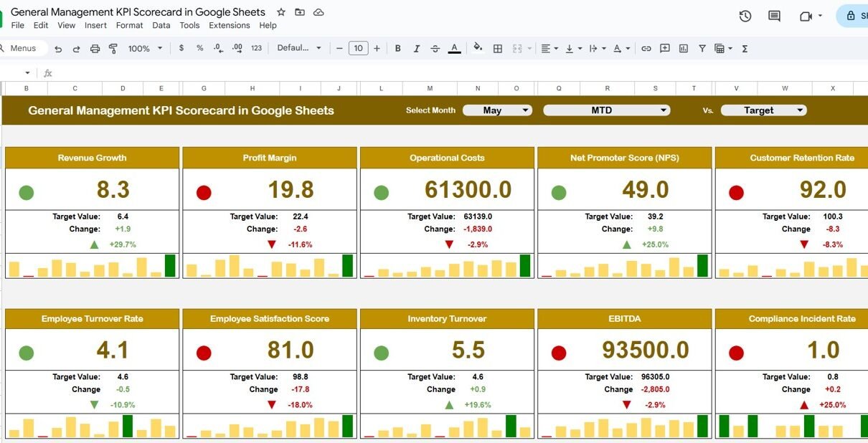The width and height of the screenshot is (868, 443).
Task: Open the Target comparison dropdown
Action: [763, 110]
